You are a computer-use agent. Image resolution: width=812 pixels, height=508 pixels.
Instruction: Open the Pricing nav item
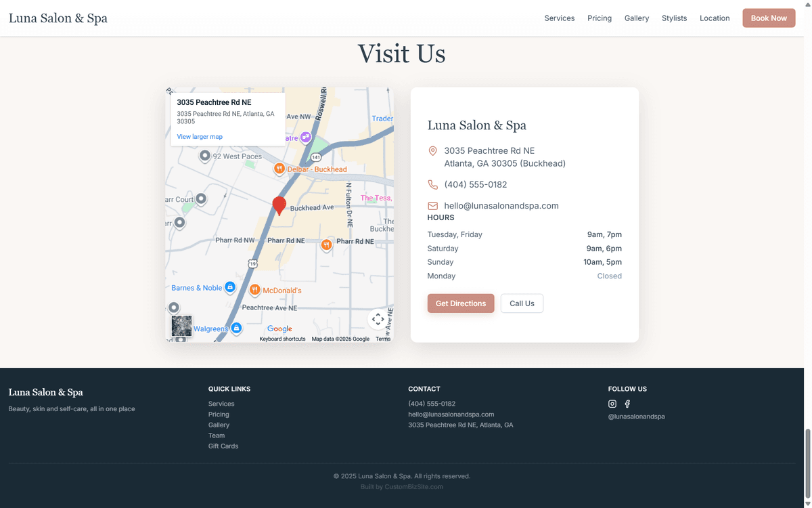[x=600, y=18]
